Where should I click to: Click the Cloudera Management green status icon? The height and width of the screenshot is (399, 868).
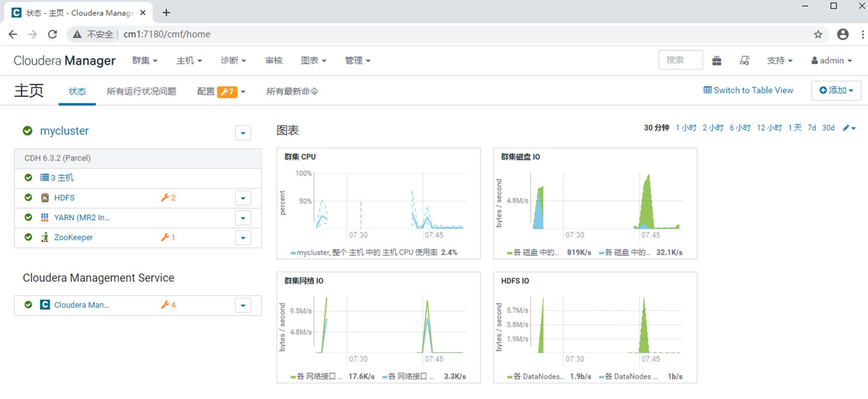pos(28,305)
